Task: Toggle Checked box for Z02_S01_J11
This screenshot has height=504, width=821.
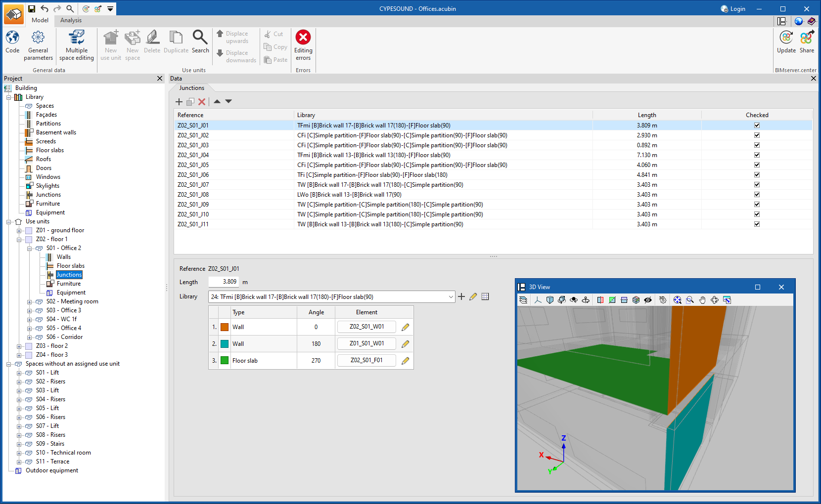Action: click(x=757, y=224)
